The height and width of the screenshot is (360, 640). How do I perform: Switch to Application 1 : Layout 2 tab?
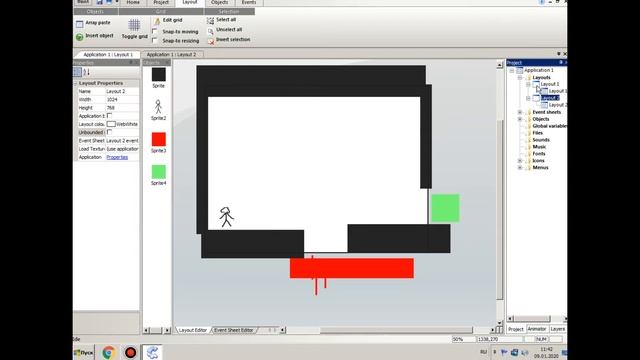pyautogui.click(x=171, y=54)
